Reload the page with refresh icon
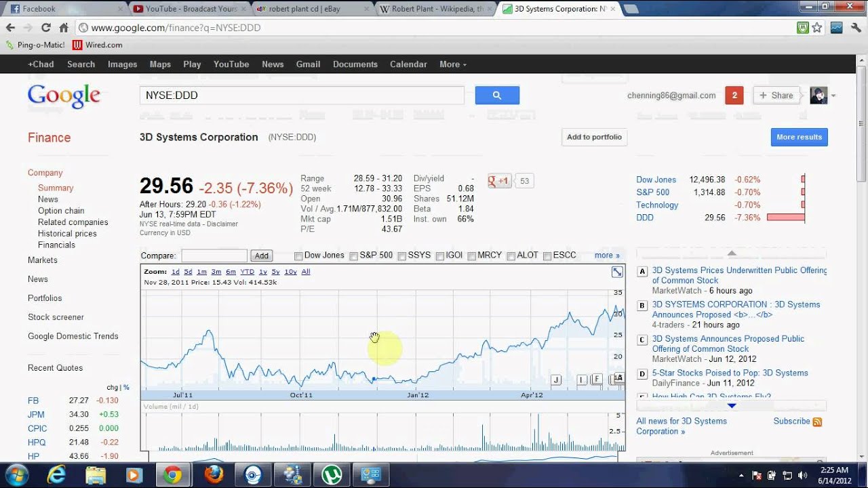The image size is (868, 488). click(46, 28)
